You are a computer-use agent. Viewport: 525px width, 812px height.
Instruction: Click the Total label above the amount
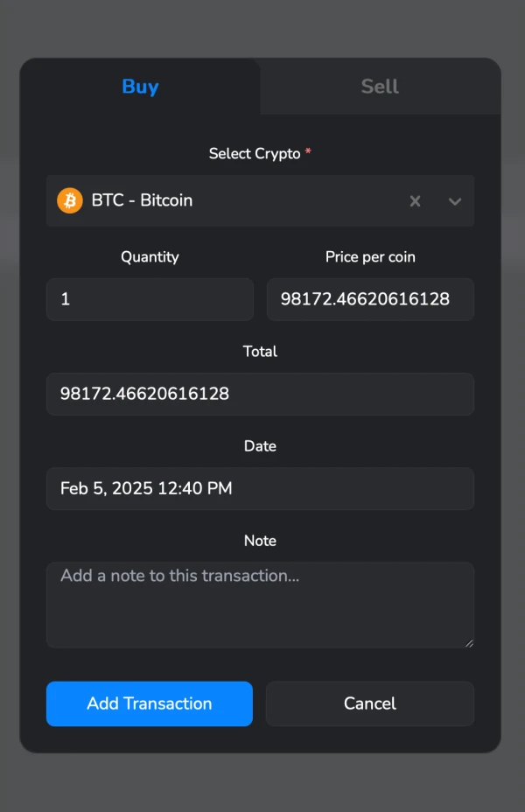coord(260,351)
